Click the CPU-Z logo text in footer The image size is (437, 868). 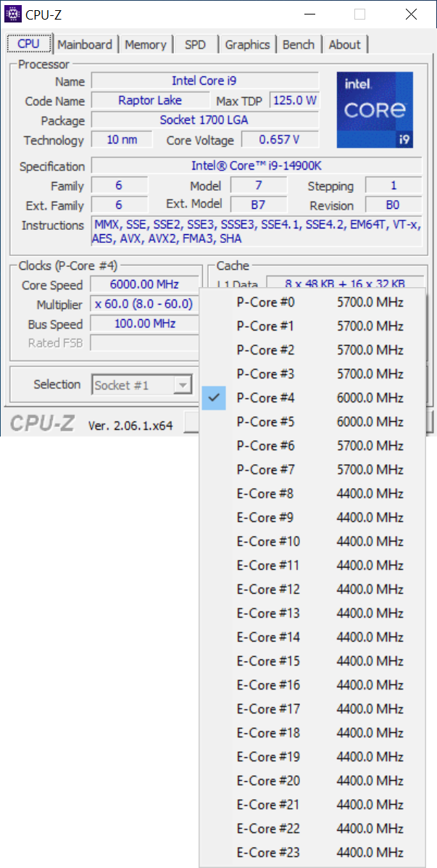(x=43, y=423)
